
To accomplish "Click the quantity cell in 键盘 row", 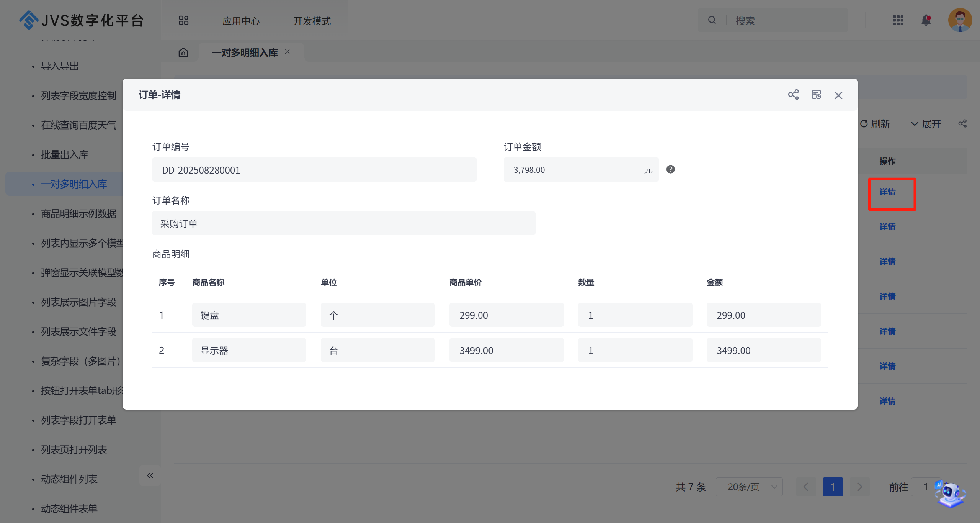I will (635, 315).
